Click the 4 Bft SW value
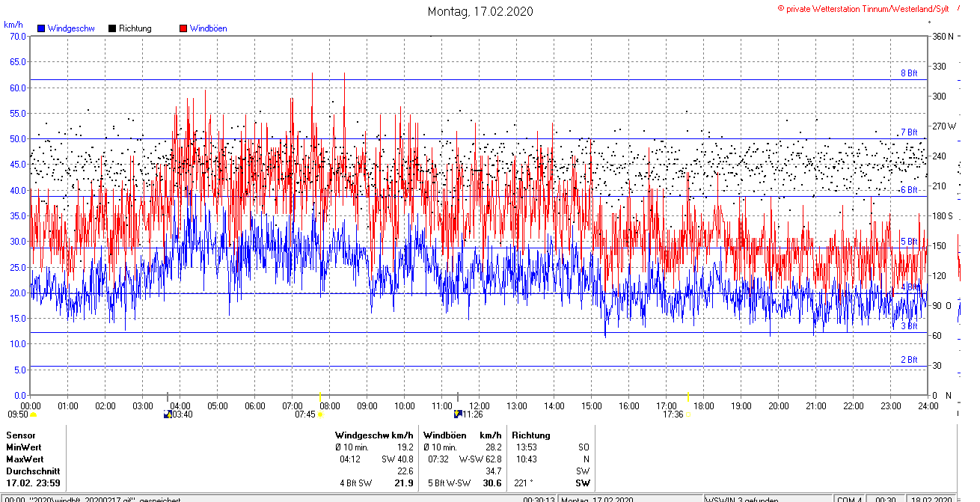 (x=356, y=483)
